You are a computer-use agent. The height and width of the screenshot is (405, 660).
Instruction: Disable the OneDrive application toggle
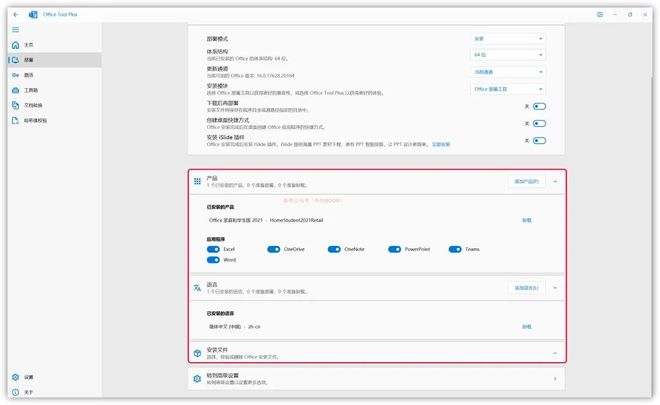pos(273,248)
